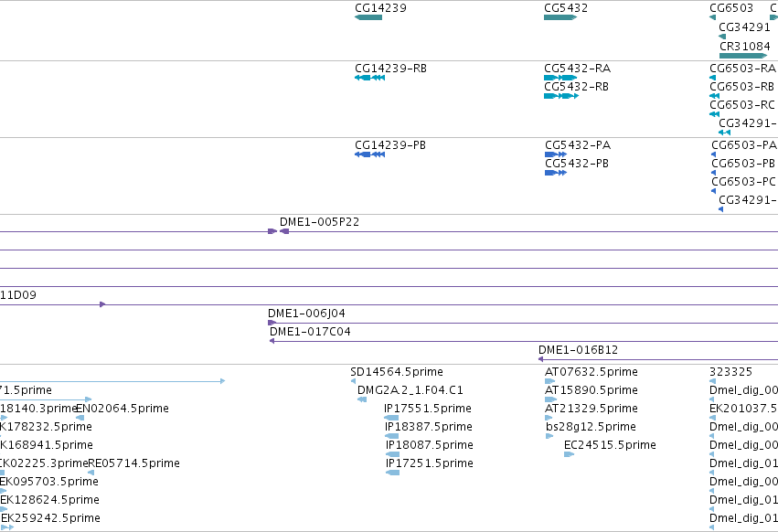The image size is (778, 532).
Task: Click the bs28g12.5prime EST label
Action: (x=591, y=426)
